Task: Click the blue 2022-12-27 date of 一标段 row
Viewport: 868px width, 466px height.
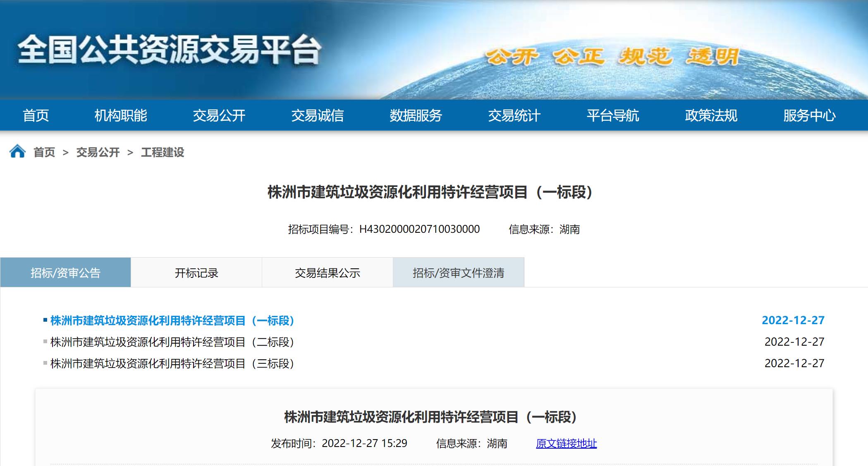Action: [x=793, y=320]
